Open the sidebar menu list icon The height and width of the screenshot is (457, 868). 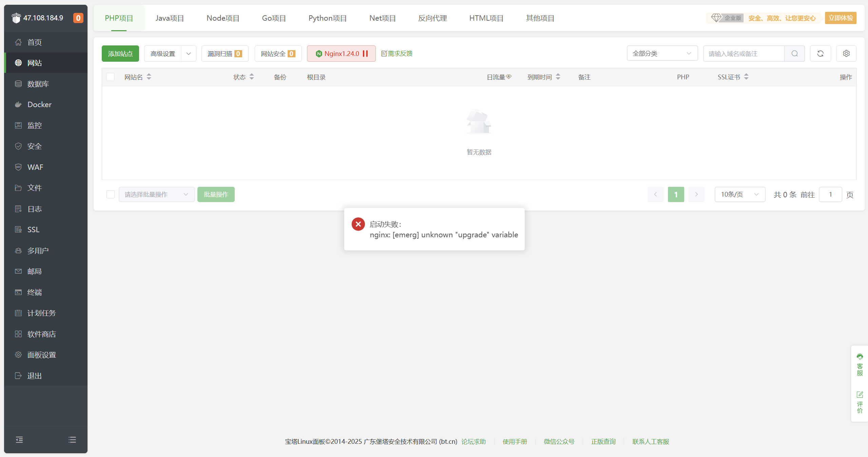72,440
